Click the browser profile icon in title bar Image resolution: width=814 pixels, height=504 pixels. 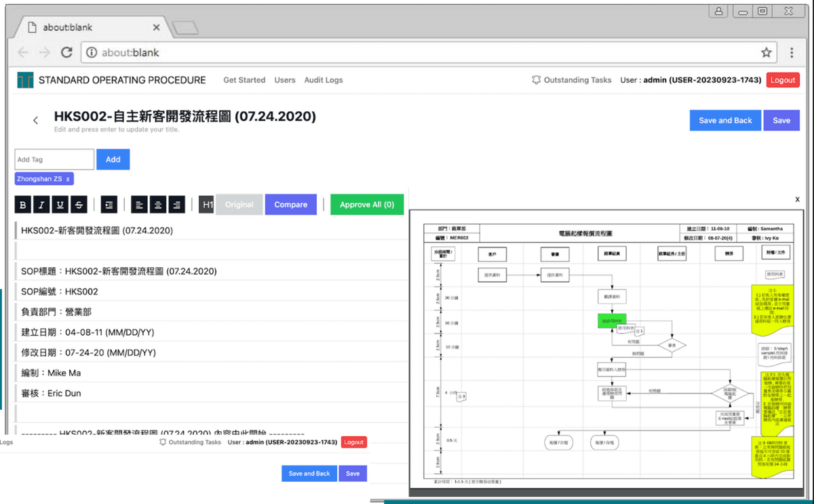coord(718,11)
